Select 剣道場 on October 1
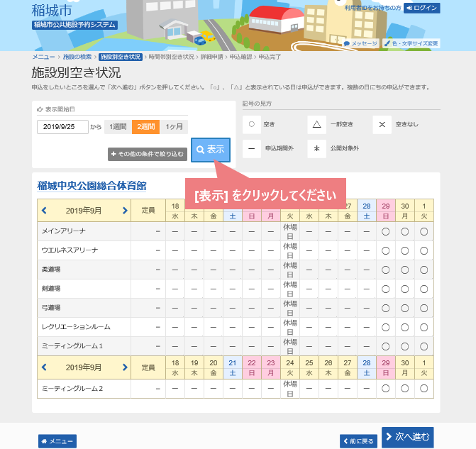 click(x=424, y=289)
